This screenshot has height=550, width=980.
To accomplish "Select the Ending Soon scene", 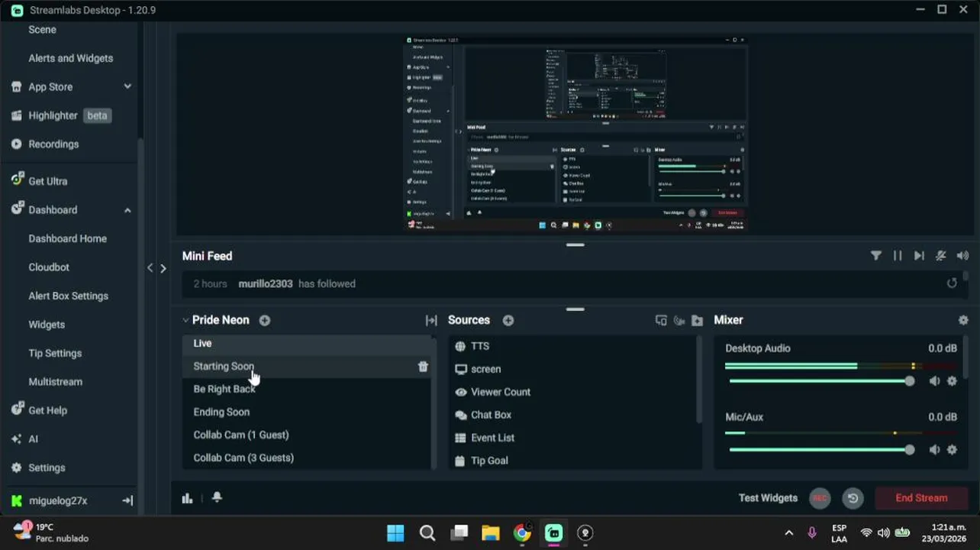I will [307, 412].
